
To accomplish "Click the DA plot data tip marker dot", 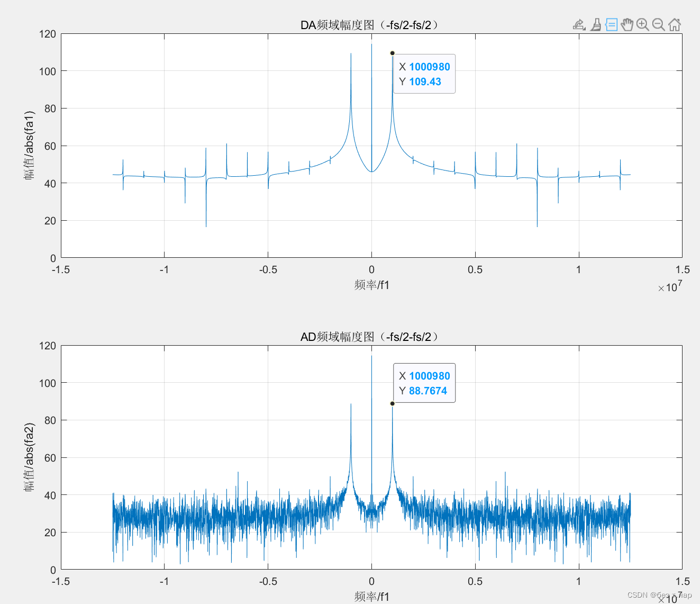I will tap(393, 53).
